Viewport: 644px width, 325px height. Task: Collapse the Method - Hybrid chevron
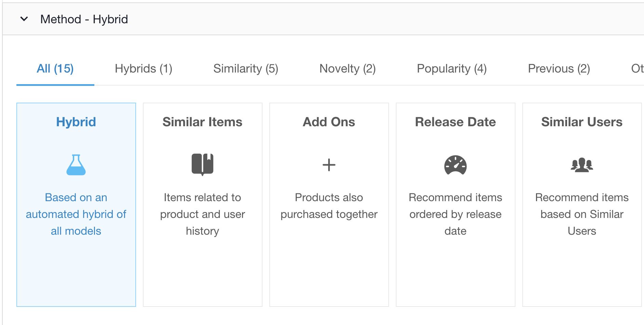pyautogui.click(x=24, y=19)
